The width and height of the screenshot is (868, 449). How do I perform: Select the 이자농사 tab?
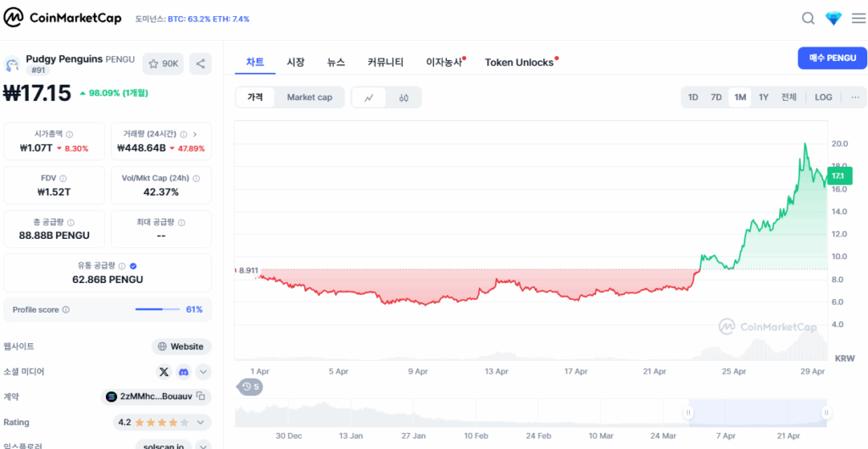pos(444,63)
